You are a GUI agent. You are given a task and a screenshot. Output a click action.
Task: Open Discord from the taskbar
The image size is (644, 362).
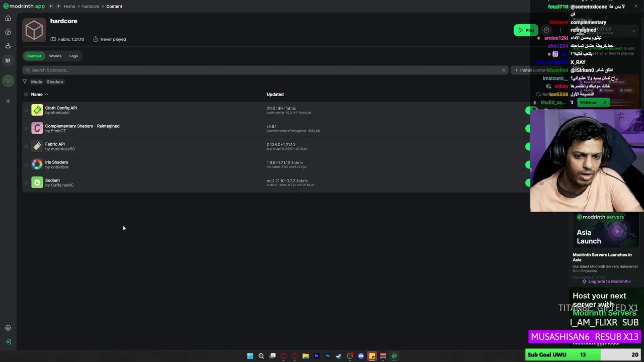pyautogui.click(x=361, y=356)
